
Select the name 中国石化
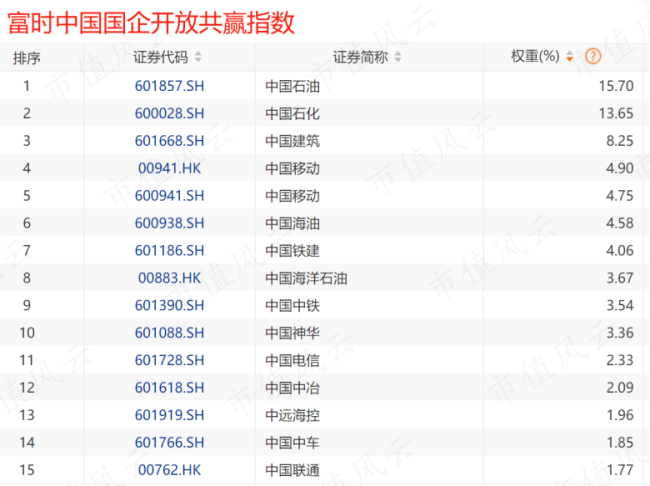[x=293, y=114]
